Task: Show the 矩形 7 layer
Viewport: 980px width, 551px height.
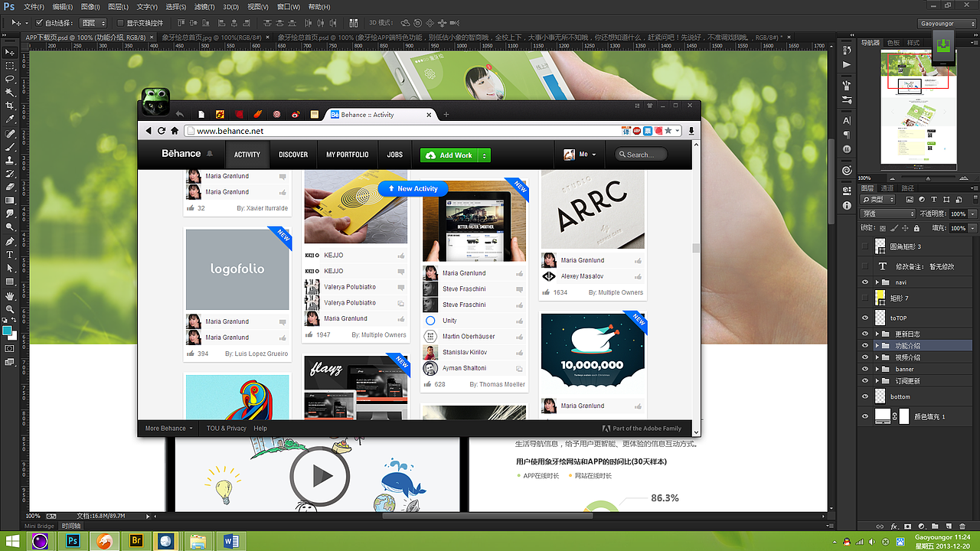Action: [865, 298]
